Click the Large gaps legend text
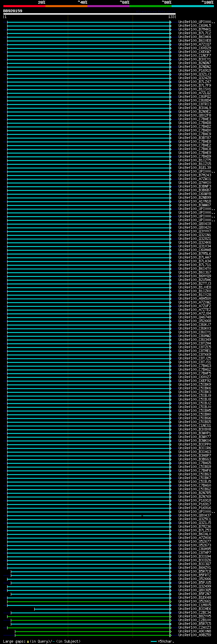This screenshot has height=644, width=217. point(42,641)
